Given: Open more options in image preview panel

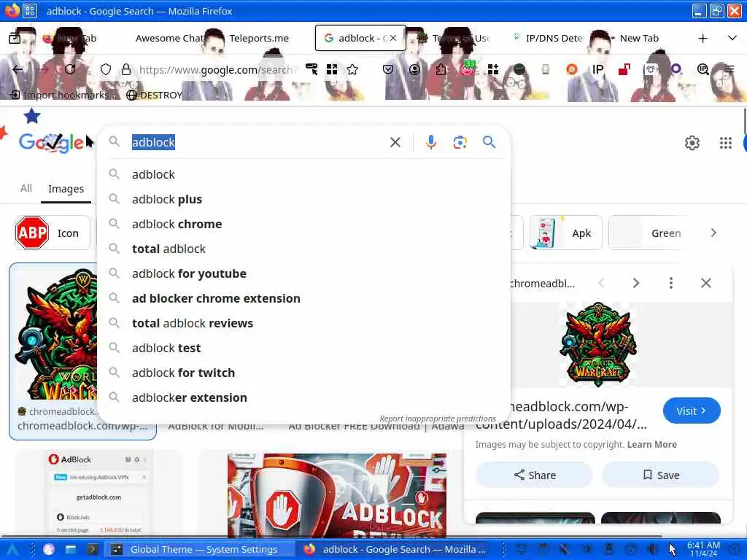Looking at the screenshot, I should [671, 283].
